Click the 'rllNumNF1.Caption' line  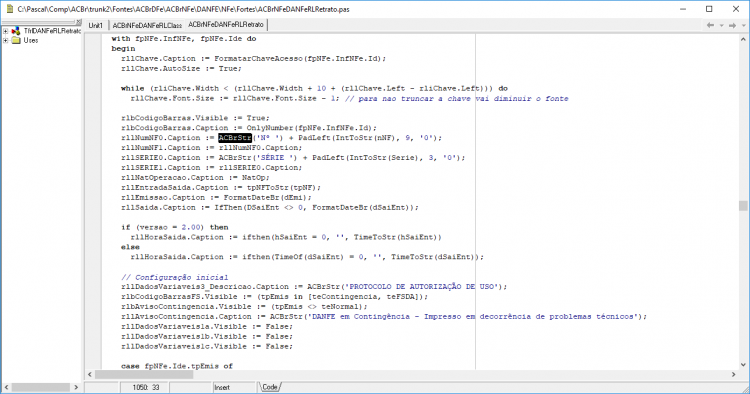[211, 148]
